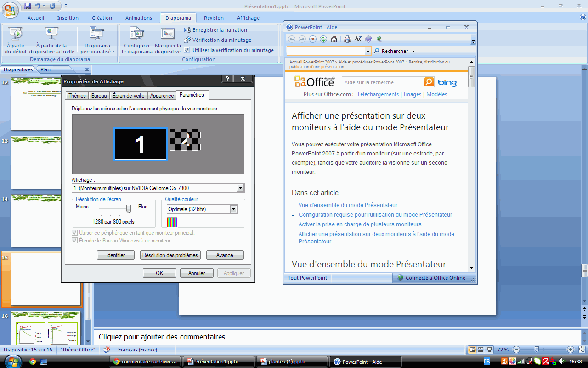This screenshot has height=368, width=588.
Task: Click the Résolution des problèmes button
Action: coord(170,255)
